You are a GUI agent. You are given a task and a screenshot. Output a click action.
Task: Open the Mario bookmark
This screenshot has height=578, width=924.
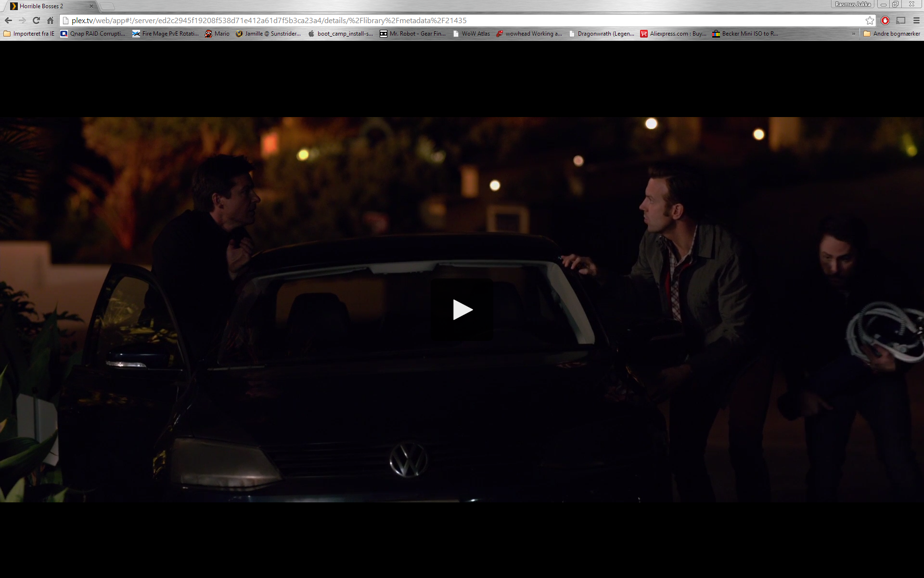[217, 34]
